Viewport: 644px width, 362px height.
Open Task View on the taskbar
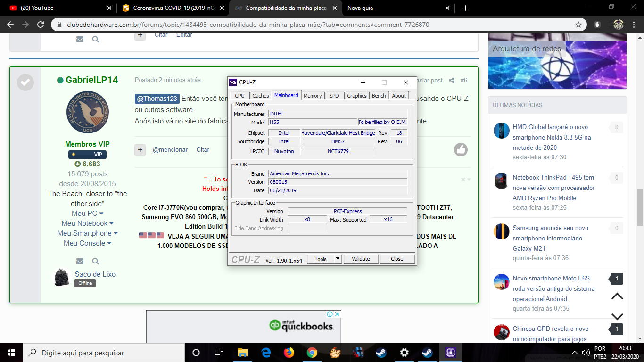pyautogui.click(x=219, y=353)
